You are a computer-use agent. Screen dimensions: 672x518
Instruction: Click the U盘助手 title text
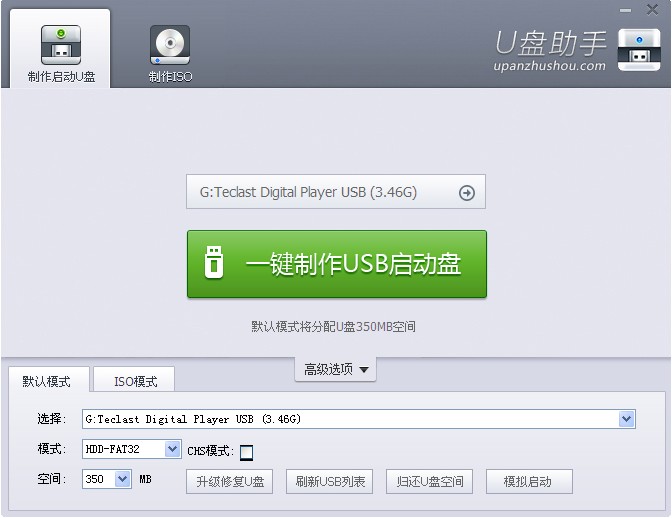coord(550,42)
